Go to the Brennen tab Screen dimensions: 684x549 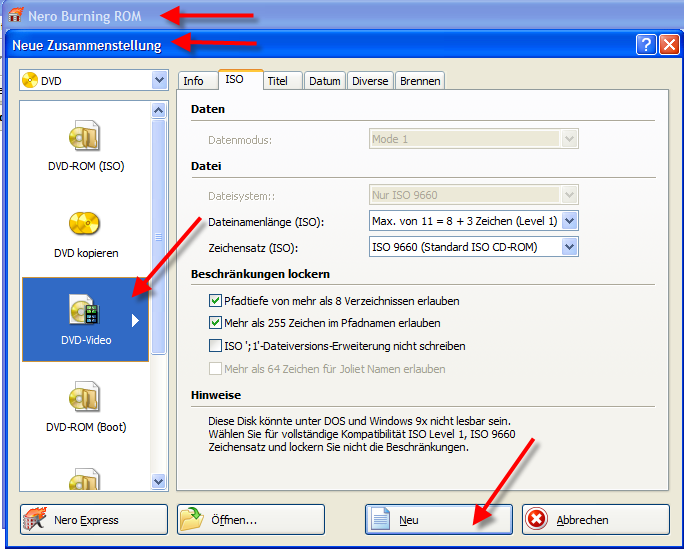tap(420, 81)
